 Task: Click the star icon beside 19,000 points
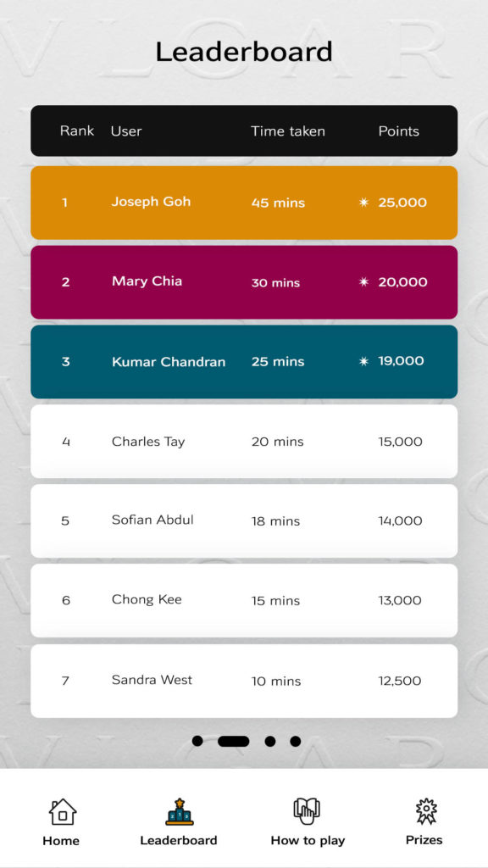[363, 361]
